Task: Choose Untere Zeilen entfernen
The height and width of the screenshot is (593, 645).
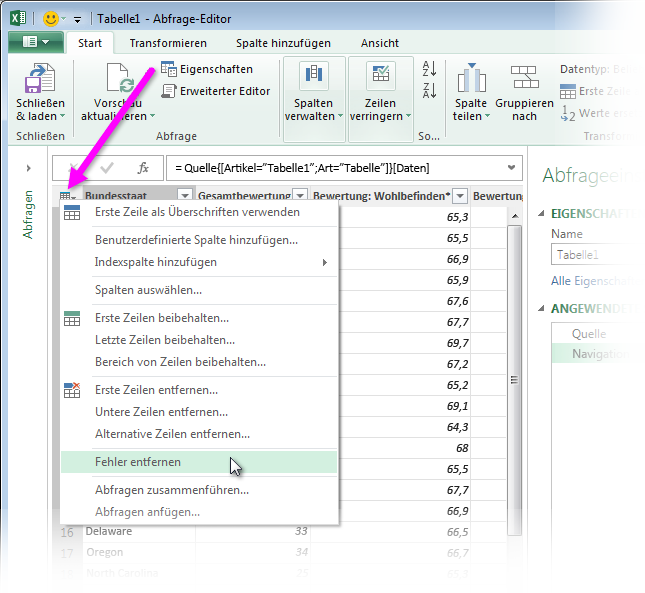Action: click(x=199, y=412)
